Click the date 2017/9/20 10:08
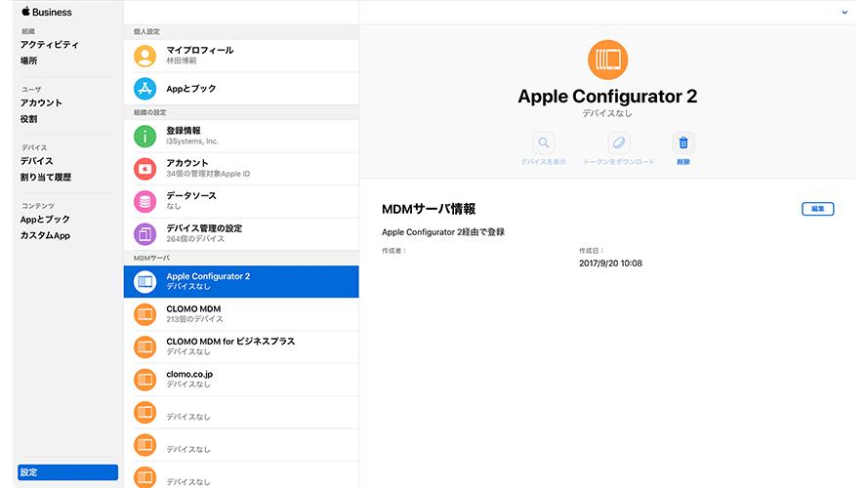This screenshot has width=868, height=488. point(610,264)
